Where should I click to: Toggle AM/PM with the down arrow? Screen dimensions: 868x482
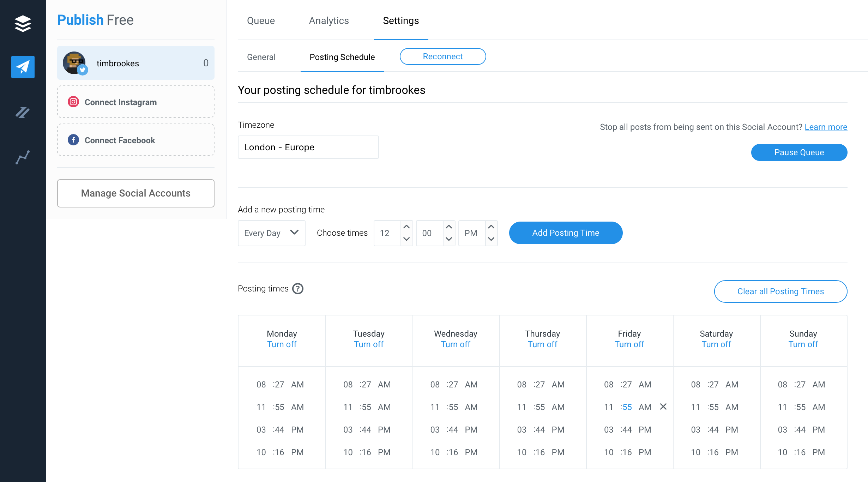pos(491,239)
